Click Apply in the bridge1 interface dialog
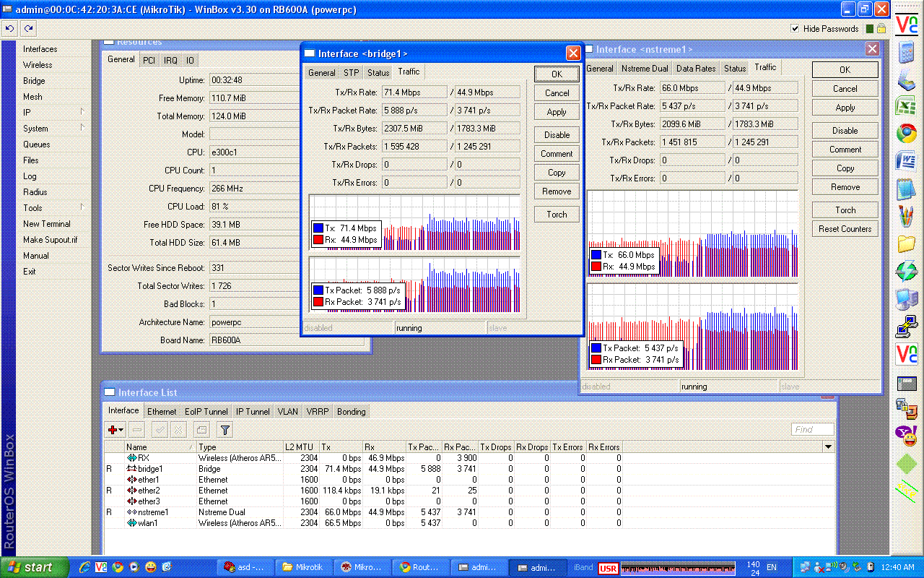 [557, 112]
